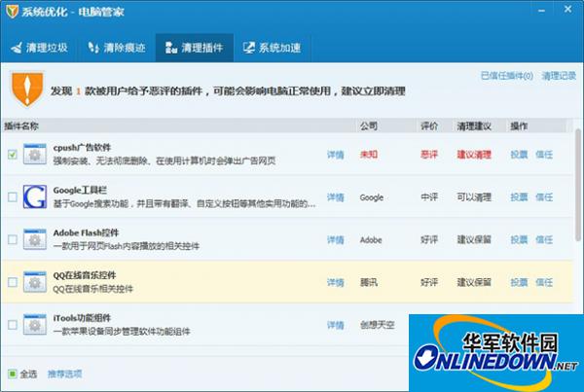Click the red 建议清理 suggestion text

(474, 155)
